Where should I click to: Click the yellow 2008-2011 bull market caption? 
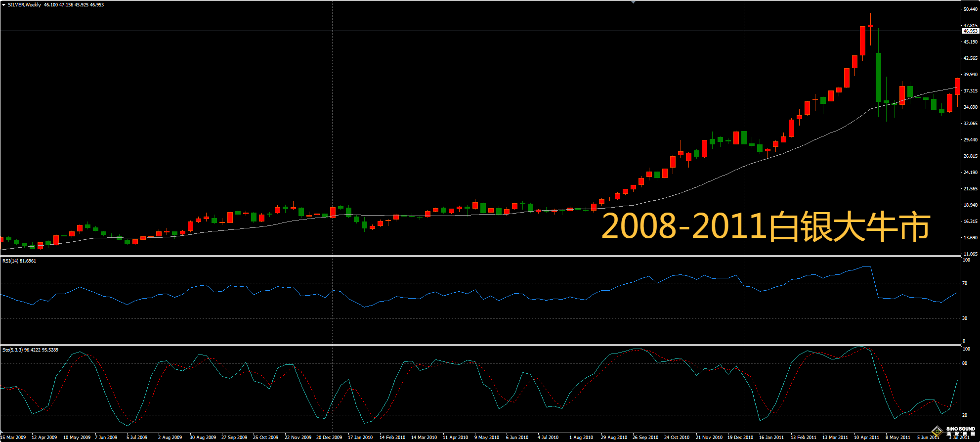(x=766, y=227)
